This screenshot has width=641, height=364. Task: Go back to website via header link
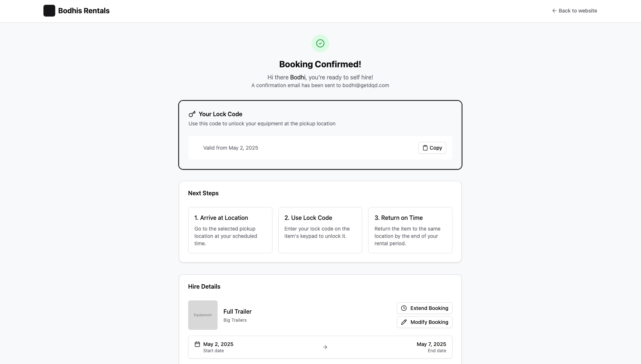[578, 11]
